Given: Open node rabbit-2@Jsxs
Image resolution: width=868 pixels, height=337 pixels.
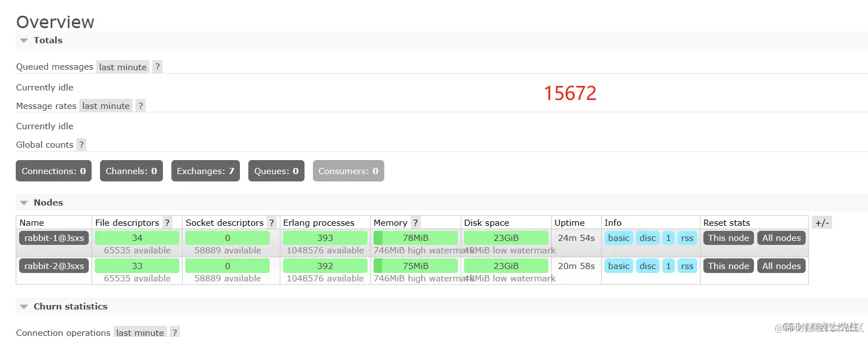Looking at the screenshot, I should coord(54,266).
